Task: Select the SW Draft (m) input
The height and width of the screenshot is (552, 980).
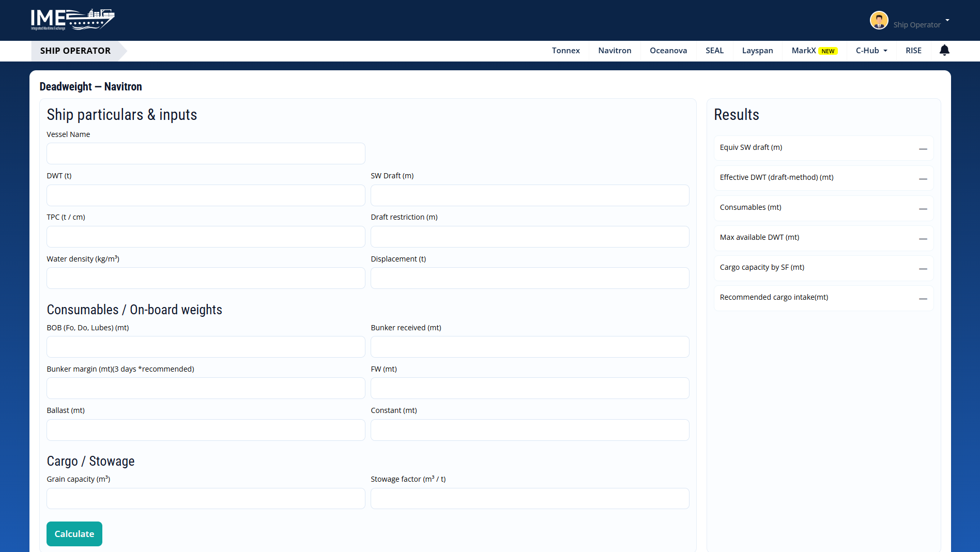Action: [x=530, y=195]
